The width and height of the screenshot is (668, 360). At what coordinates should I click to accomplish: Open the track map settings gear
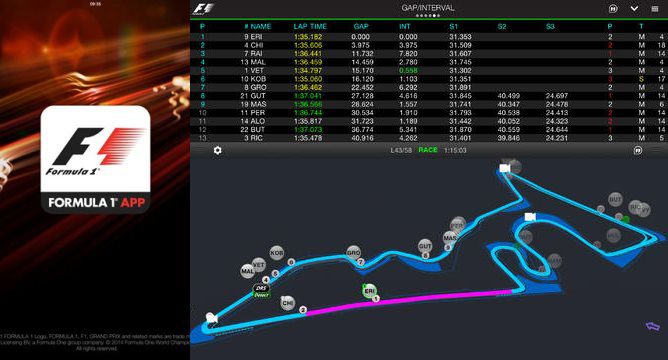[x=218, y=150]
